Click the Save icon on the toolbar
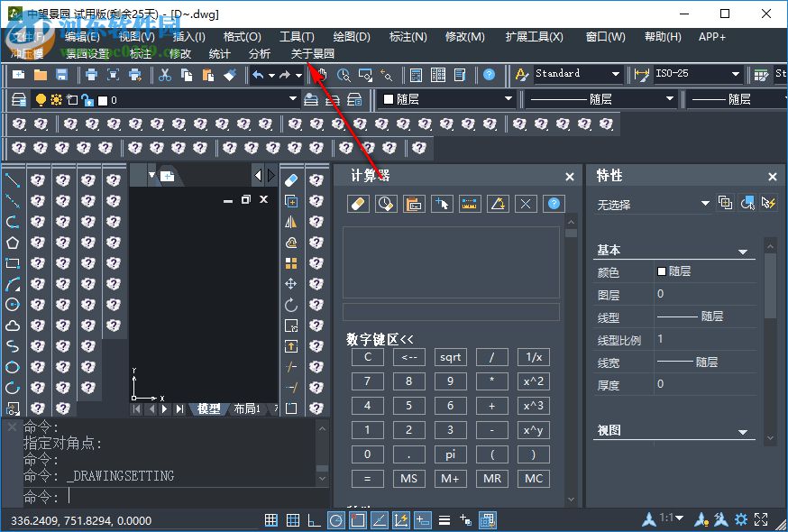Viewport: 788px width, 532px height. coord(60,76)
